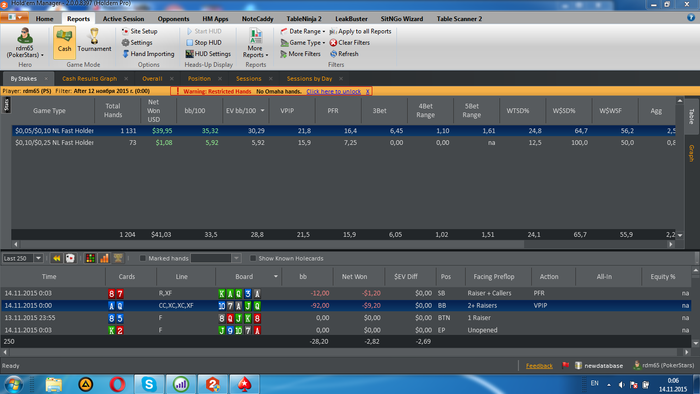Open the side Graph panel tab
This screenshot has width=700, height=394.
click(x=692, y=153)
